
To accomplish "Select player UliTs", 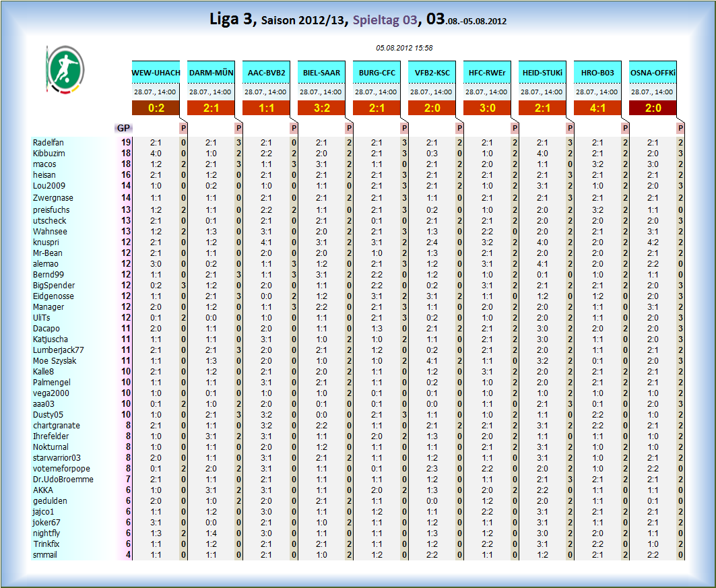I will click(42, 318).
